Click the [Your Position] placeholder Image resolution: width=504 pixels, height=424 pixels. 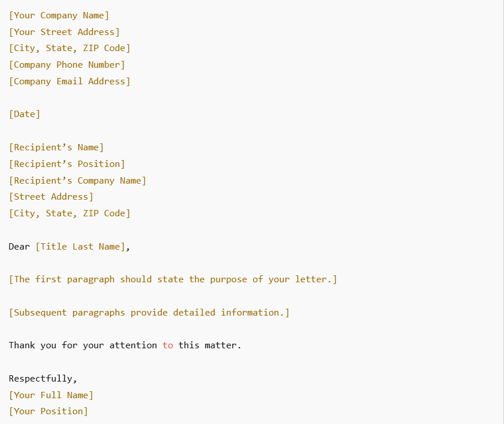[48, 411]
